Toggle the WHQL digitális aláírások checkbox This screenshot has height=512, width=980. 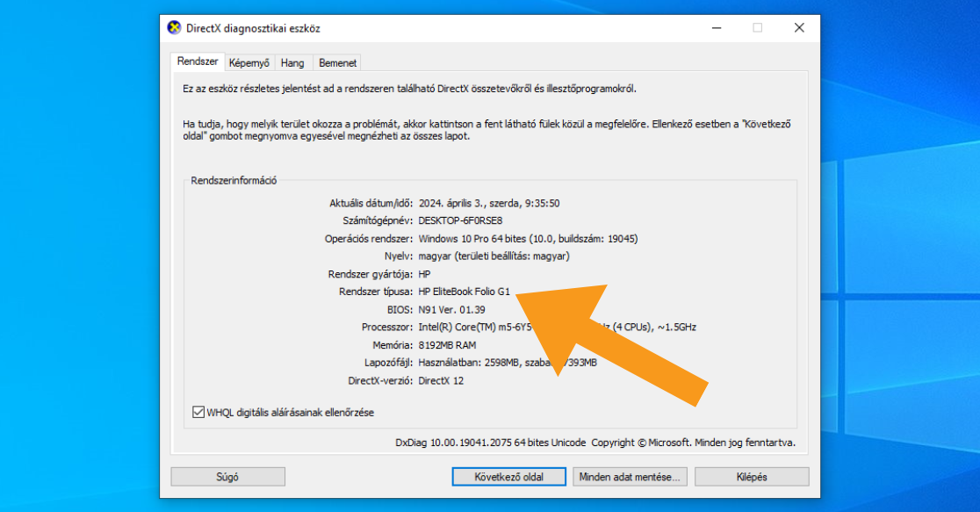coord(198,412)
